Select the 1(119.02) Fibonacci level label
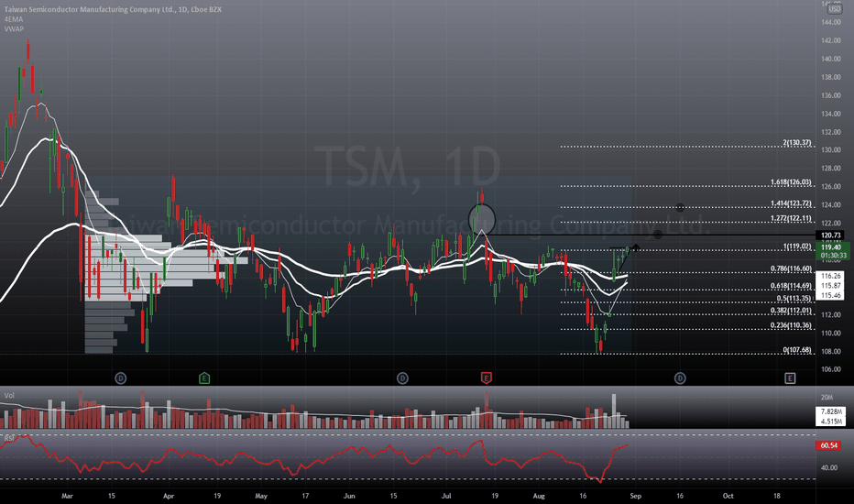Screen dimensions: 854x504 [x=797, y=247]
